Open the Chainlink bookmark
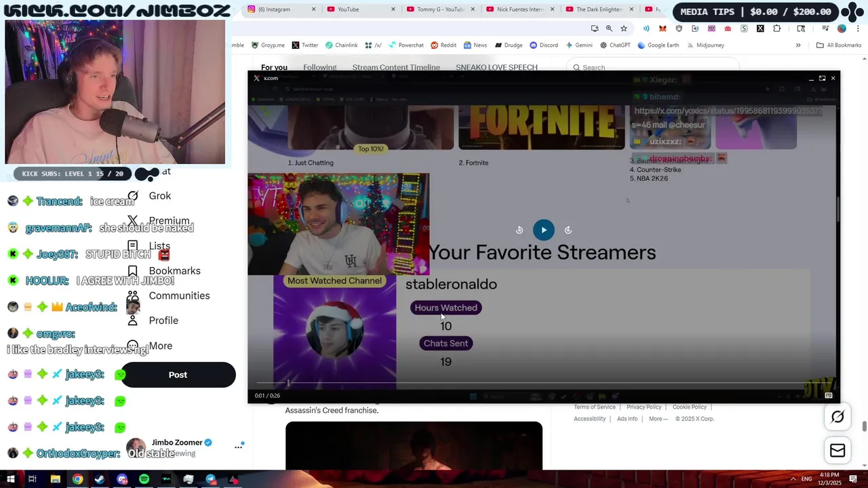Image resolution: width=868 pixels, height=488 pixels. tap(341, 45)
